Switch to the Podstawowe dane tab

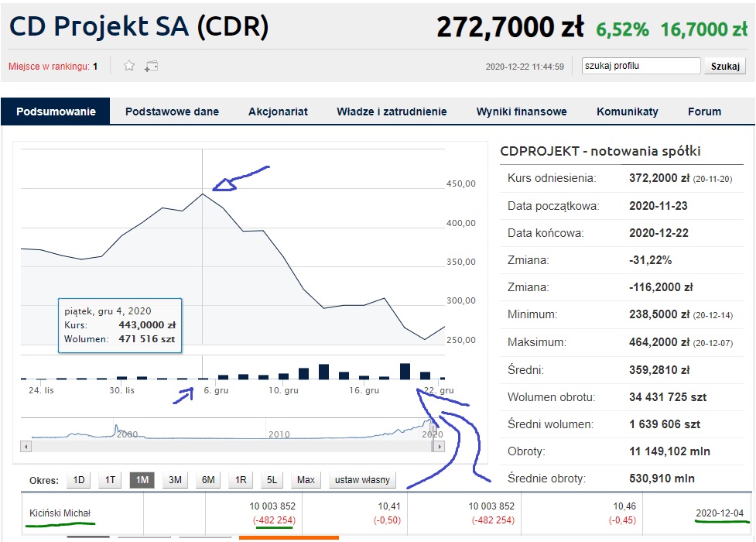click(x=172, y=111)
